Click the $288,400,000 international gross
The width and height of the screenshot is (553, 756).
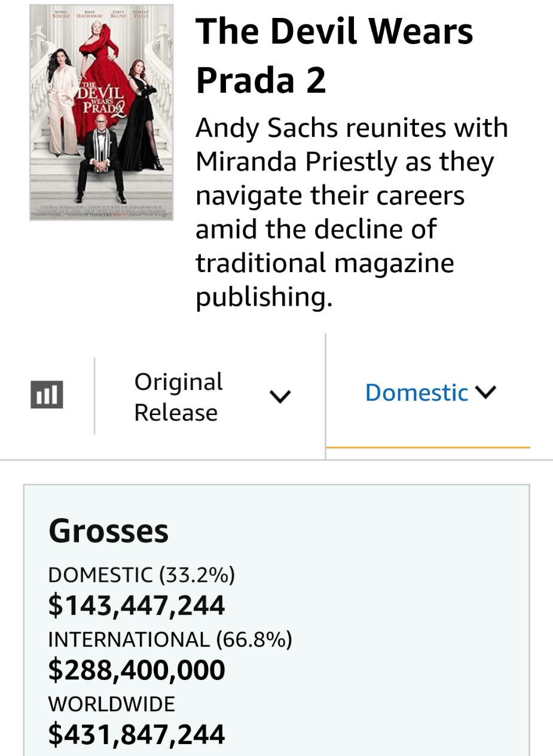point(137,670)
